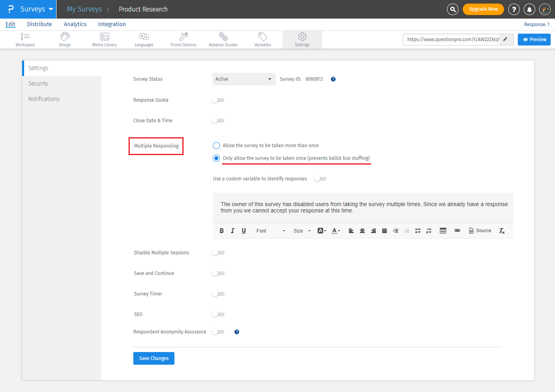The height and width of the screenshot is (392, 555).
Task: Open the Distribute tab
Action: 39,24
